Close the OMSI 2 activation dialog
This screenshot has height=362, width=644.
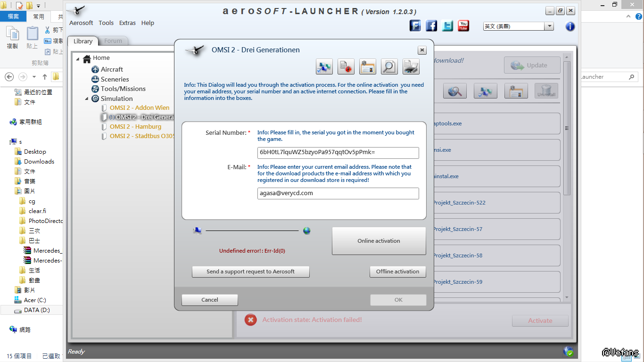pyautogui.click(x=422, y=50)
